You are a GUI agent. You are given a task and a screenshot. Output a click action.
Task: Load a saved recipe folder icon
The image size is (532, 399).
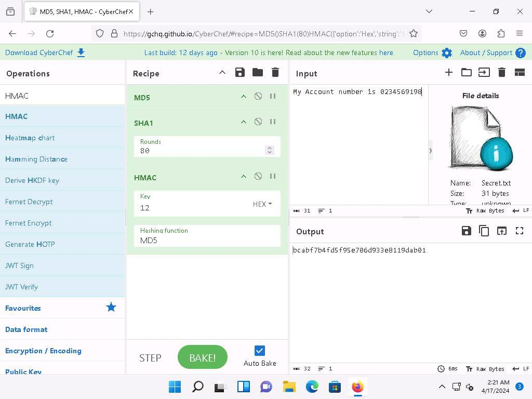[258, 73]
